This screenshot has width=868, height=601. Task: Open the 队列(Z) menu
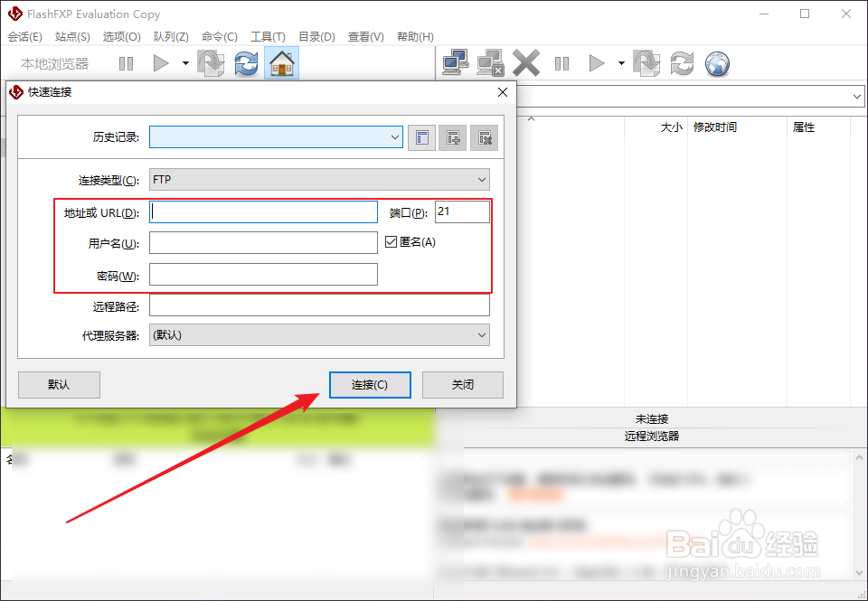click(171, 36)
